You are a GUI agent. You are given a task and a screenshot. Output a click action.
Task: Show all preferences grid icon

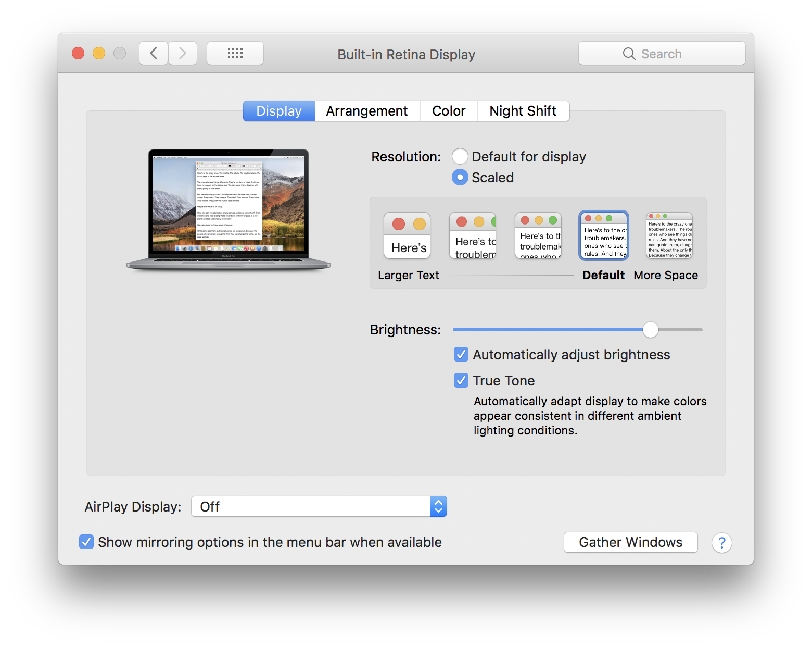coord(235,53)
